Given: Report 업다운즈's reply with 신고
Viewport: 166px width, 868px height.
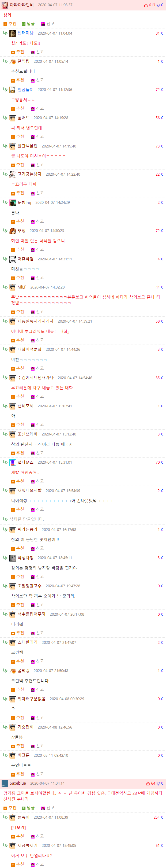Looking at the screenshot, I should pos(37,481).
